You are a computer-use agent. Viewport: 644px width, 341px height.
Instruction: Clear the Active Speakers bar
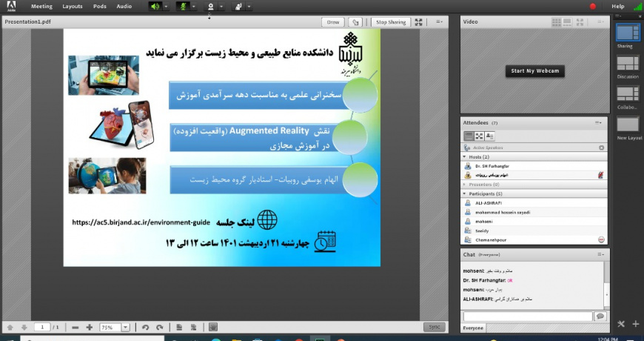click(601, 148)
